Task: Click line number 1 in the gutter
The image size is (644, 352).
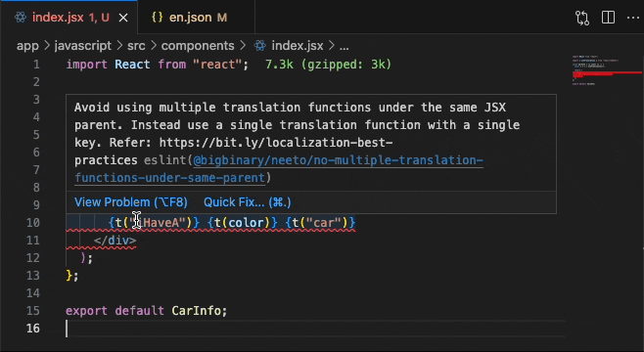Action: coord(36,65)
